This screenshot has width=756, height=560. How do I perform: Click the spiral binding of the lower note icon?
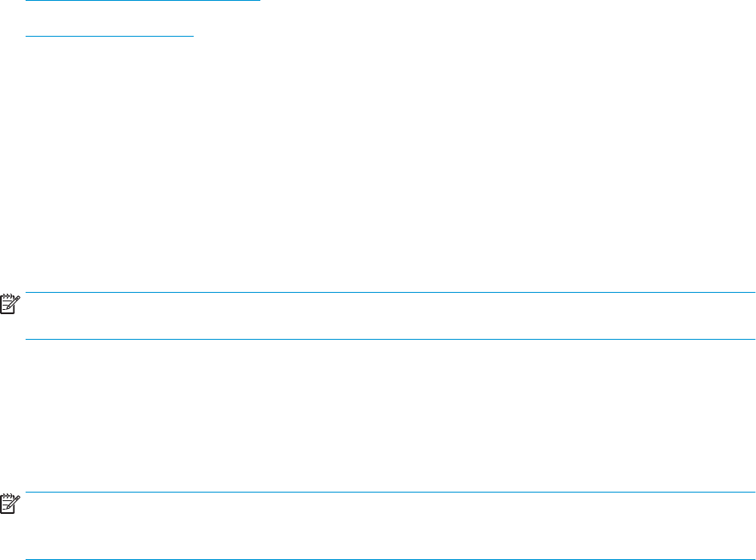7,495
